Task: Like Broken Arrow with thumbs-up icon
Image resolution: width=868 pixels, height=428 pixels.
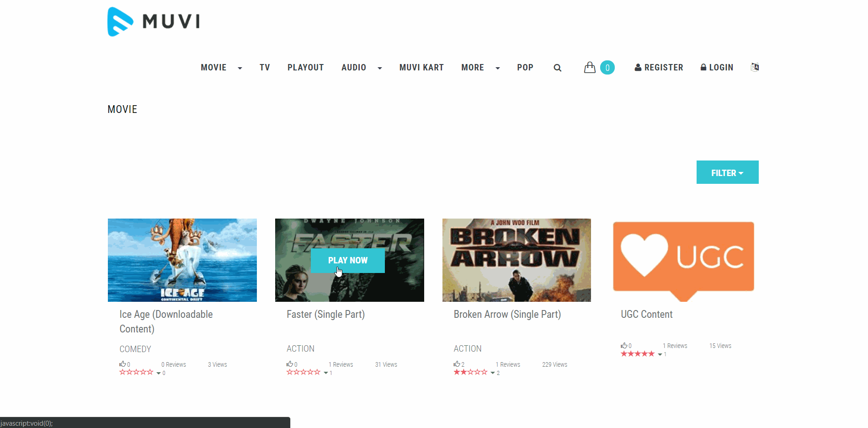Action: coord(457,364)
